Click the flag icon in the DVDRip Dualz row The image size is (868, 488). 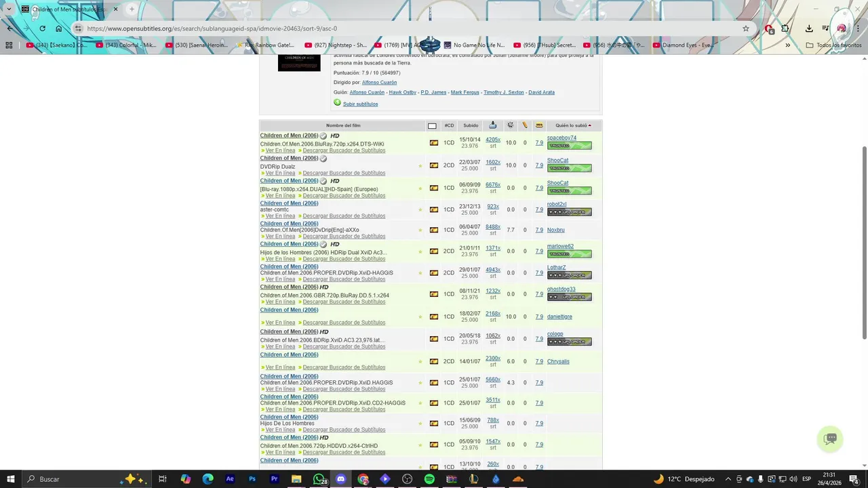tap(433, 165)
